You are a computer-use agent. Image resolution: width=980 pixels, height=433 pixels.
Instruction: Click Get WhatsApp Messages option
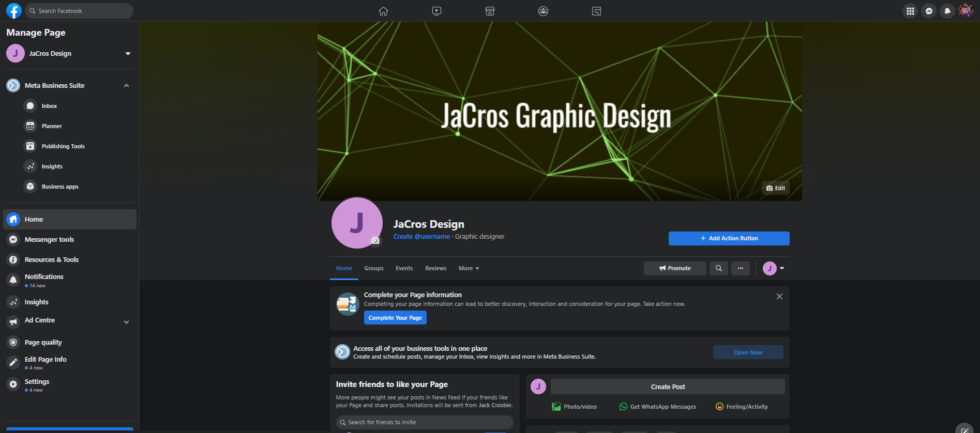[658, 407]
